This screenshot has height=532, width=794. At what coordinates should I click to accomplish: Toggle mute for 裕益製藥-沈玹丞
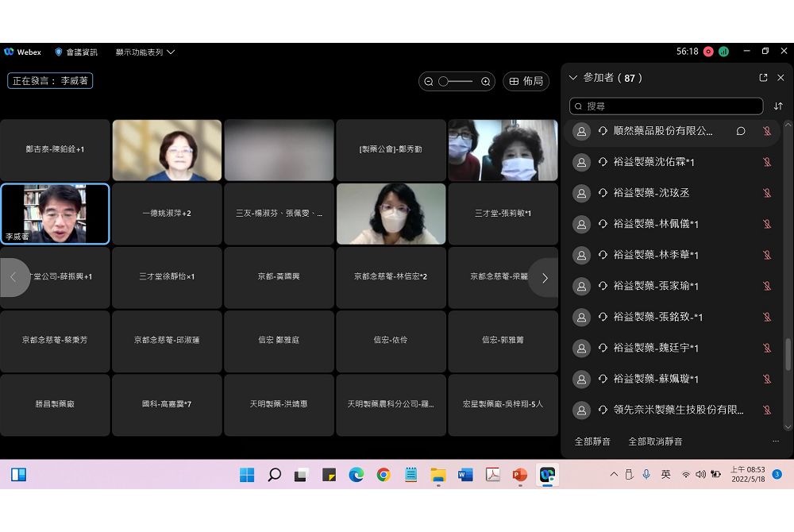coord(767,193)
